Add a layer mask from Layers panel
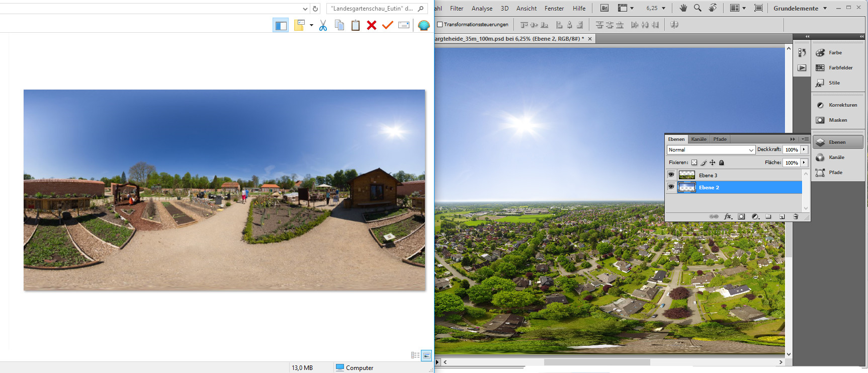Viewport: 868px width, 373px height. pyautogui.click(x=741, y=216)
